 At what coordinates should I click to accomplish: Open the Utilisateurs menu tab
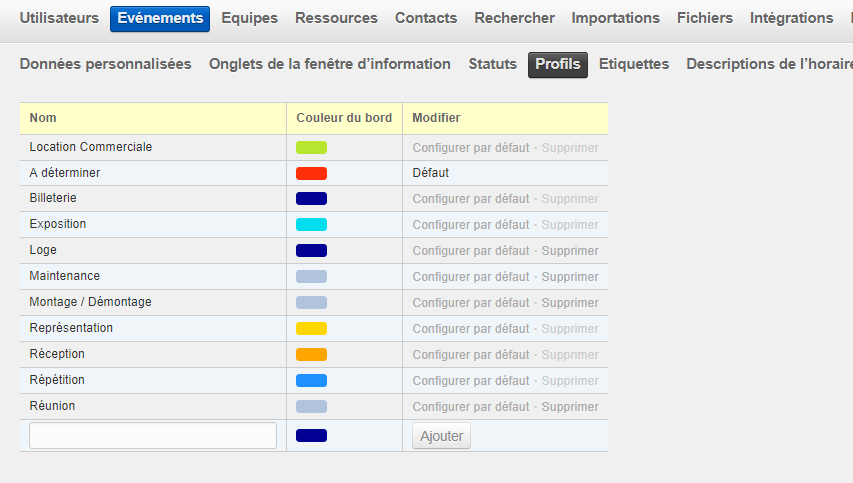pos(59,18)
